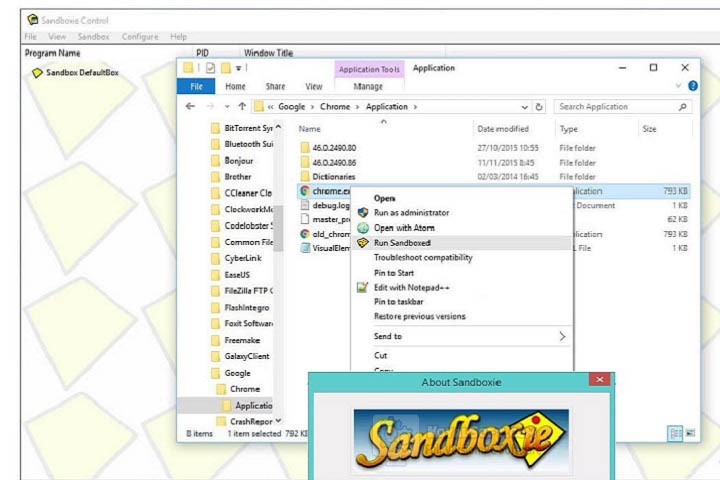
Task: Select the Chrome folder in tree
Action: click(245, 389)
